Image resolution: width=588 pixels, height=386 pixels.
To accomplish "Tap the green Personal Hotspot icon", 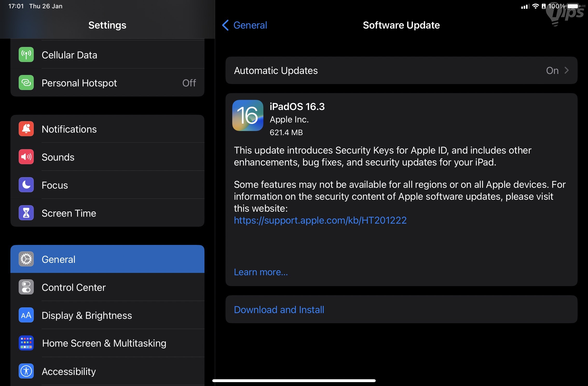I will tap(26, 83).
